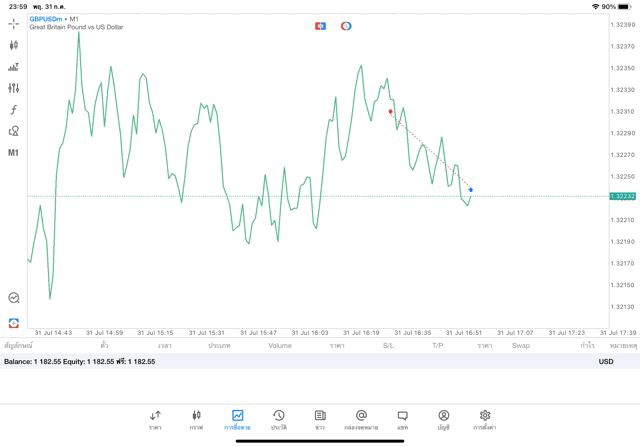Viewport: 640px width, 447px height.
Task: Tap the blue trade panel icon above chart
Action: click(321, 26)
